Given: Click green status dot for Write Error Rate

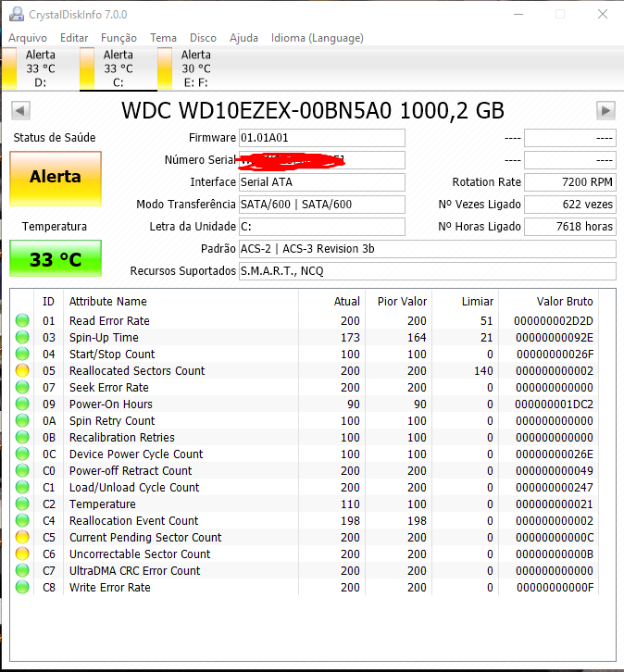Looking at the screenshot, I should (x=22, y=587).
